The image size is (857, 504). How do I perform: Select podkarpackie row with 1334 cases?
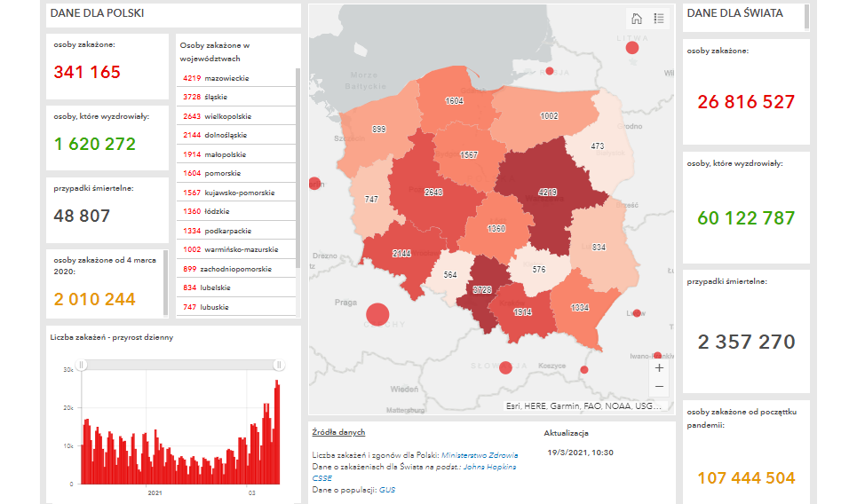236,231
